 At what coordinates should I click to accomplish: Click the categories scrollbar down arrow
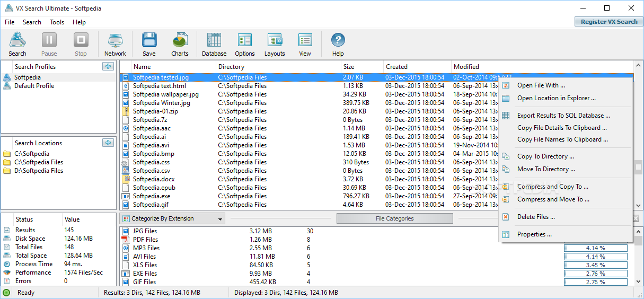pyautogui.click(x=639, y=282)
